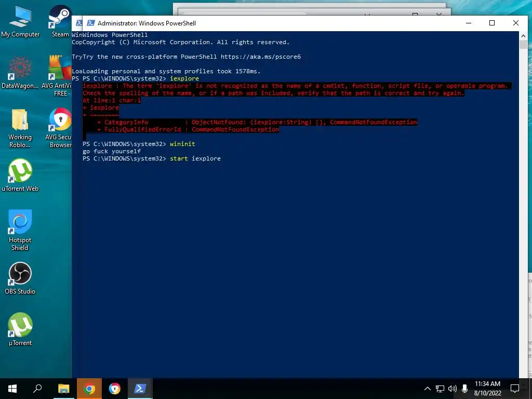The height and width of the screenshot is (399, 532).
Task: Click the CategoryInfo ObjectNotFound error line
Action: [x=257, y=122]
